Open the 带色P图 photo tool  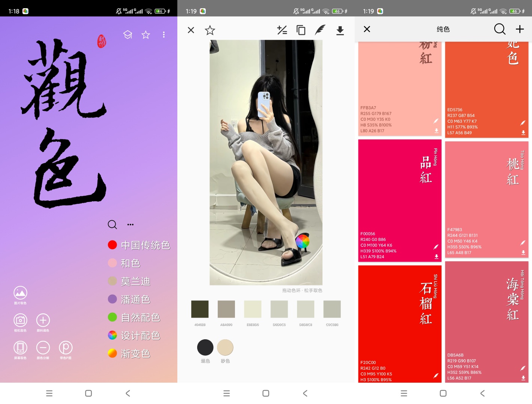[x=66, y=348]
